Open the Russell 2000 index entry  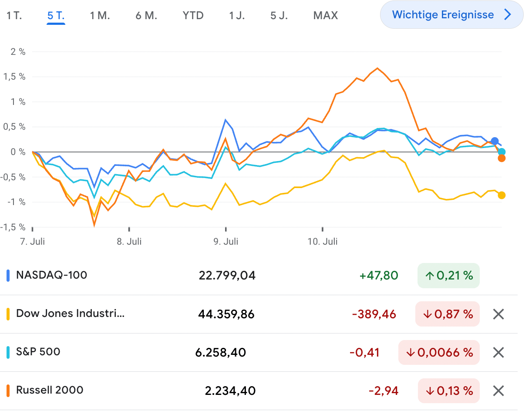tap(50, 390)
